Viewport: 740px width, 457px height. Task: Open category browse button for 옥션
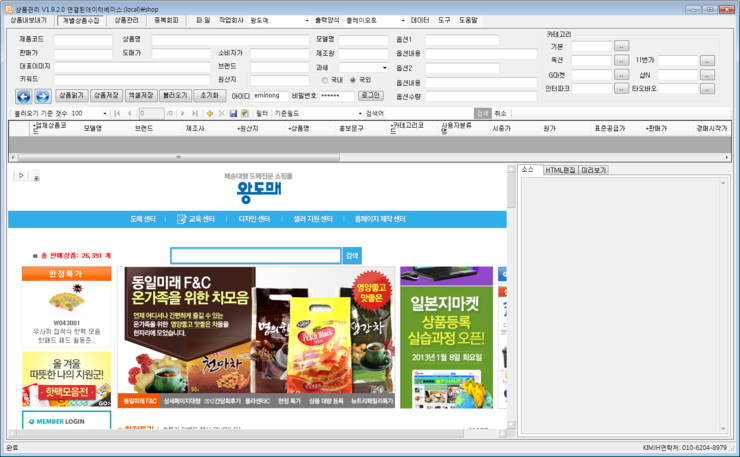coord(622,60)
